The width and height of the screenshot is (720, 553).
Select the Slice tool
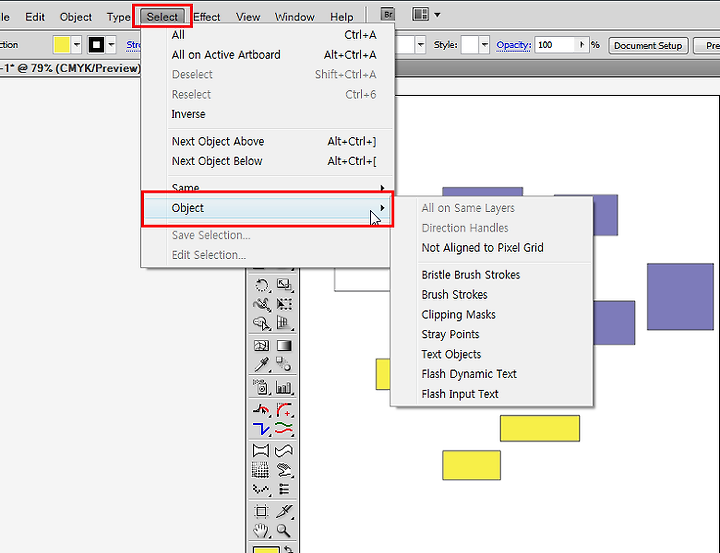(x=284, y=511)
